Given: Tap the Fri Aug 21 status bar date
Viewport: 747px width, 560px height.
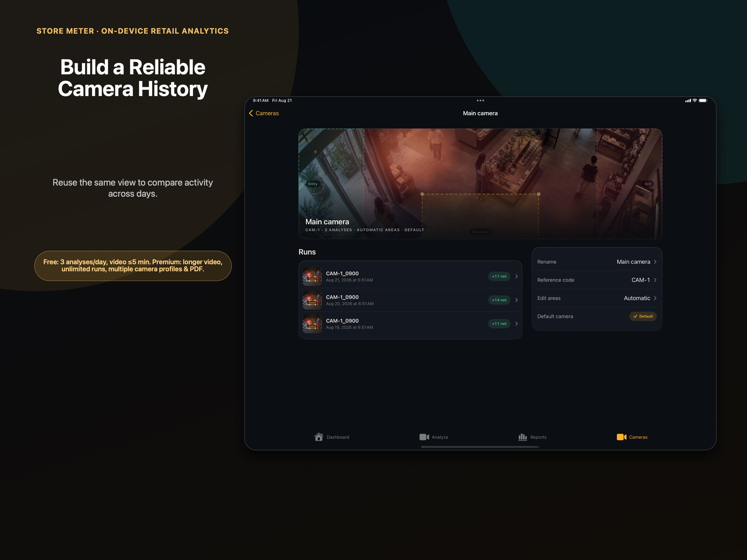Looking at the screenshot, I should click(x=282, y=101).
